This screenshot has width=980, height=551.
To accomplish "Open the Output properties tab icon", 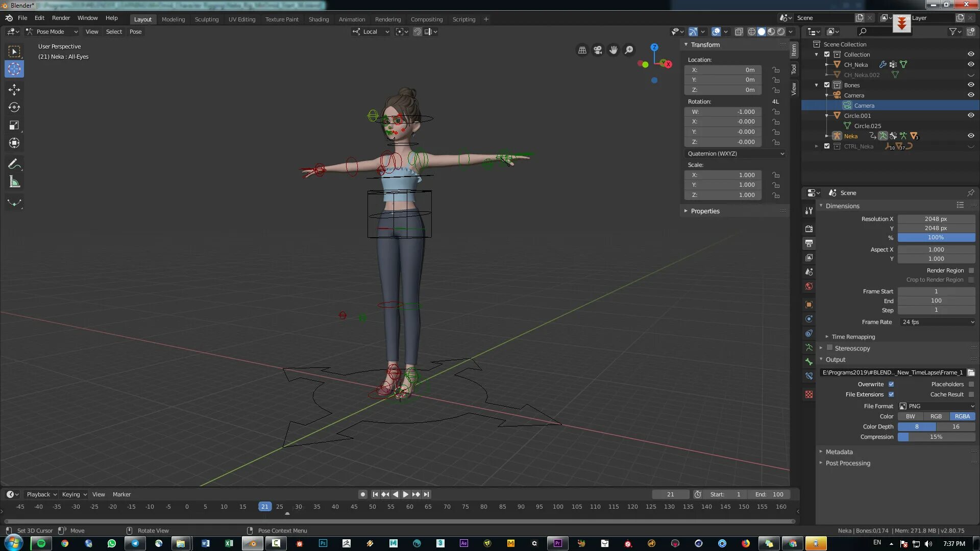I will [809, 243].
